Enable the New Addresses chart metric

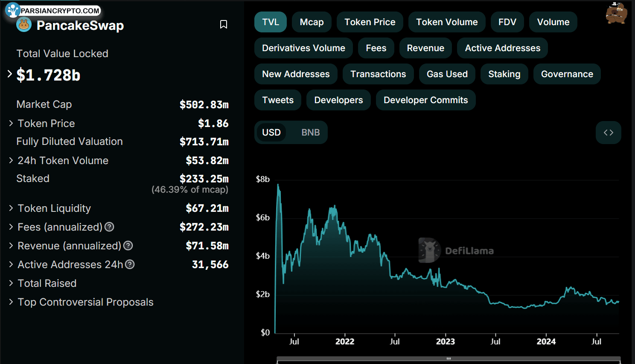point(296,74)
